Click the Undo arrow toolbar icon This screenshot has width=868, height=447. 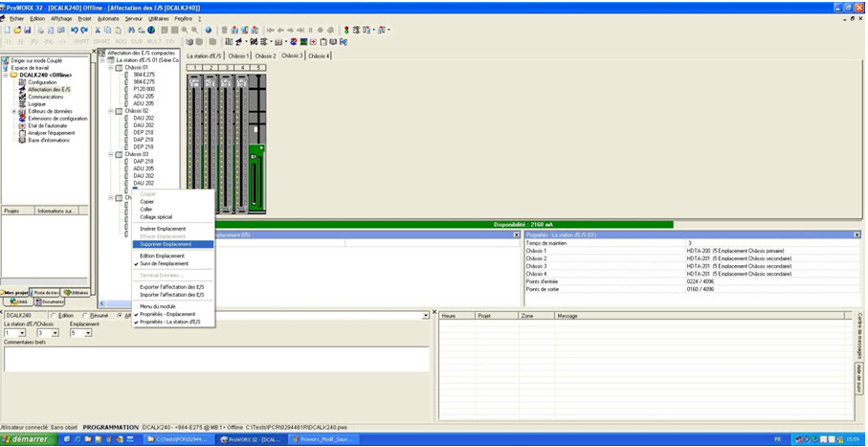click(75, 30)
